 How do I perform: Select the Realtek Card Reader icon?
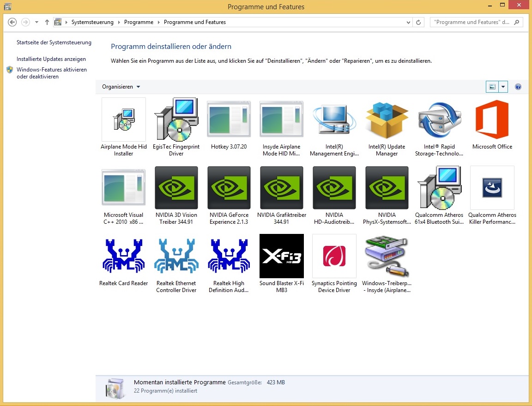pyautogui.click(x=123, y=256)
